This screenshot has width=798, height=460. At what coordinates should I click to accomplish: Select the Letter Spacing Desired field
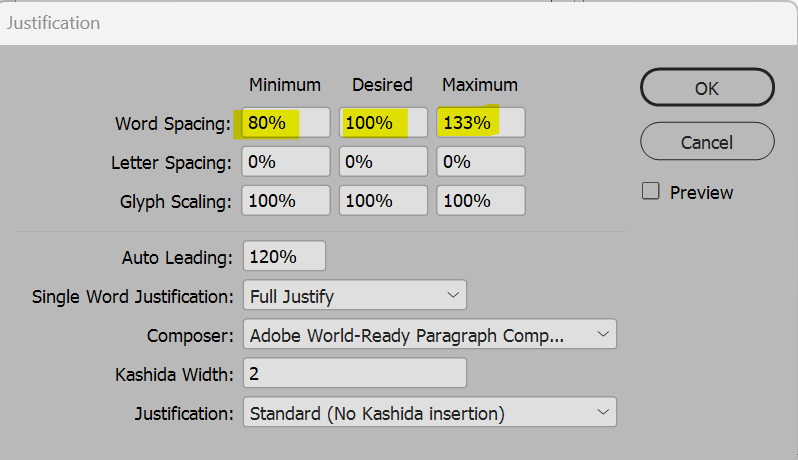pos(383,161)
